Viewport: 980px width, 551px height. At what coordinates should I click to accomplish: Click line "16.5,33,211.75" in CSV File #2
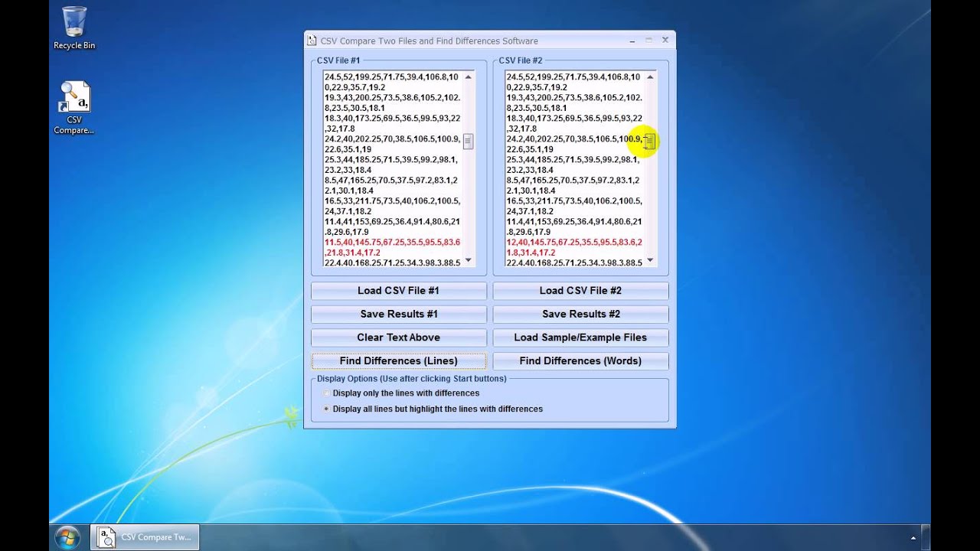(x=574, y=206)
